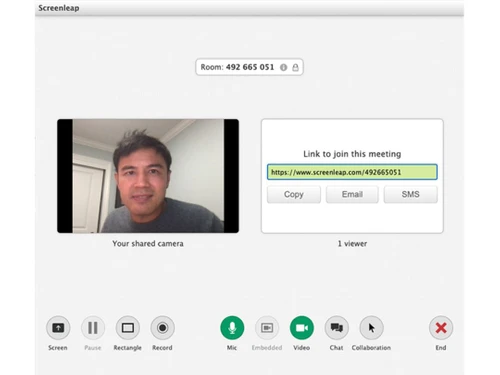Start recording with the Record button
Screen dimensions: 500x375
[162, 328]
